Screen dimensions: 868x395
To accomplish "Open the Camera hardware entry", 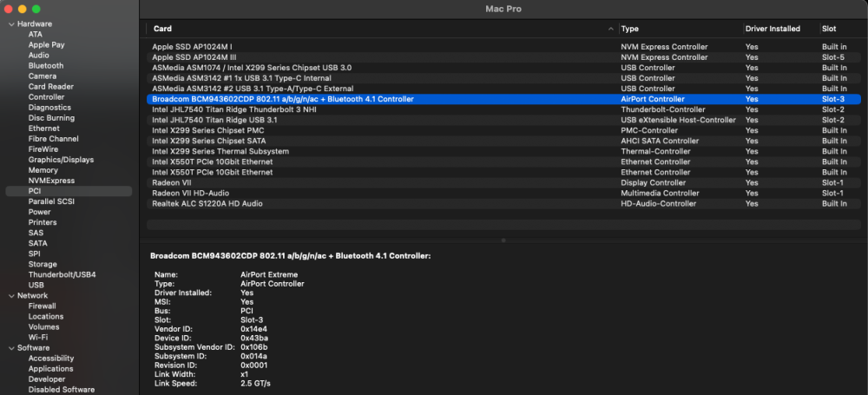I will (x=42, y=76).
